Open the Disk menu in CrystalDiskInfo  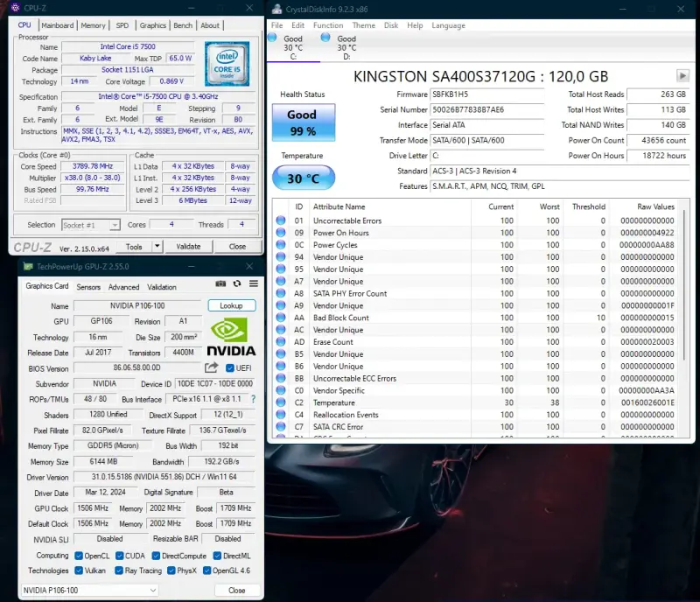pyautogui.click(x=390, y=25)
